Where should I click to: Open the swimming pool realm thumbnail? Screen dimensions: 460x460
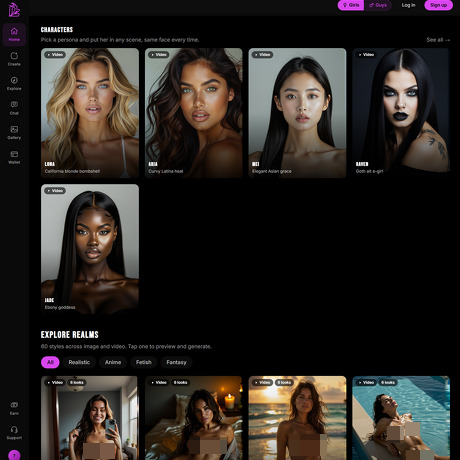click(401, 418)
